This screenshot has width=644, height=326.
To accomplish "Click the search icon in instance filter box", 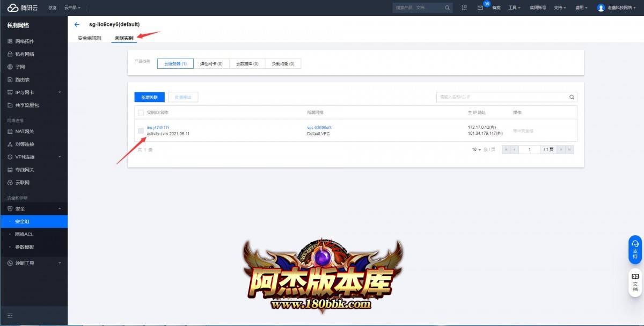I will [572, 97].
